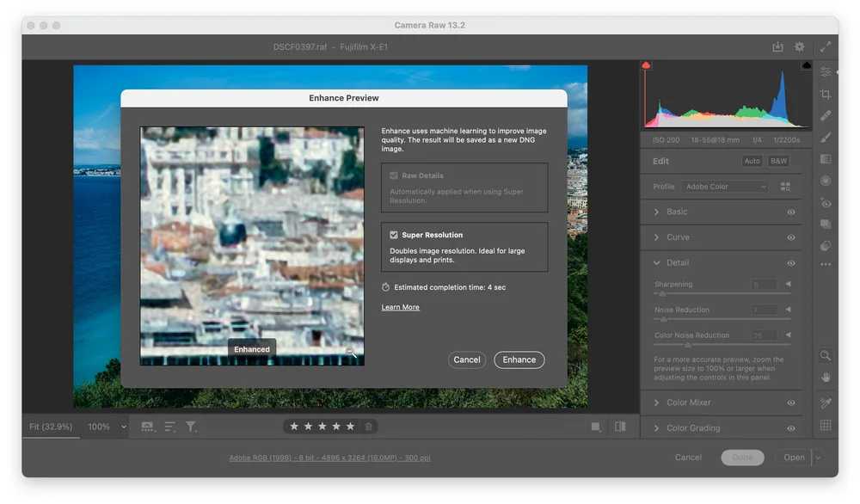
Task: Click Cancel in the Camera Raw footer
Action: pos(688,458)
